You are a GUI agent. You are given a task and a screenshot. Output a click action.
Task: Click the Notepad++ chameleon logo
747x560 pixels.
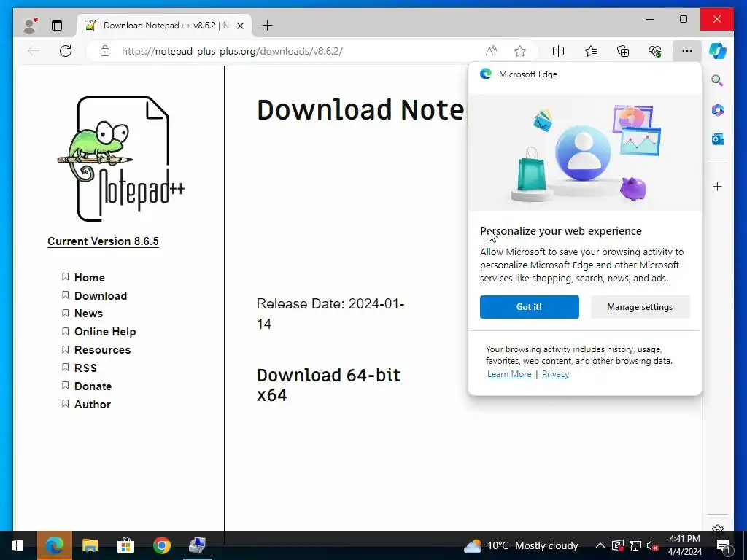click(121, 158)
